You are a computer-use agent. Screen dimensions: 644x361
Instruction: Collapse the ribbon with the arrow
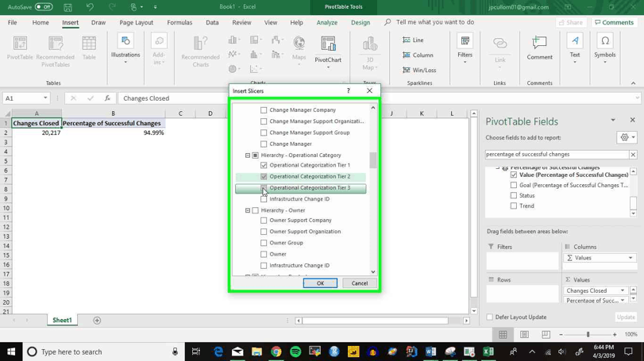[x=633, y=83]
